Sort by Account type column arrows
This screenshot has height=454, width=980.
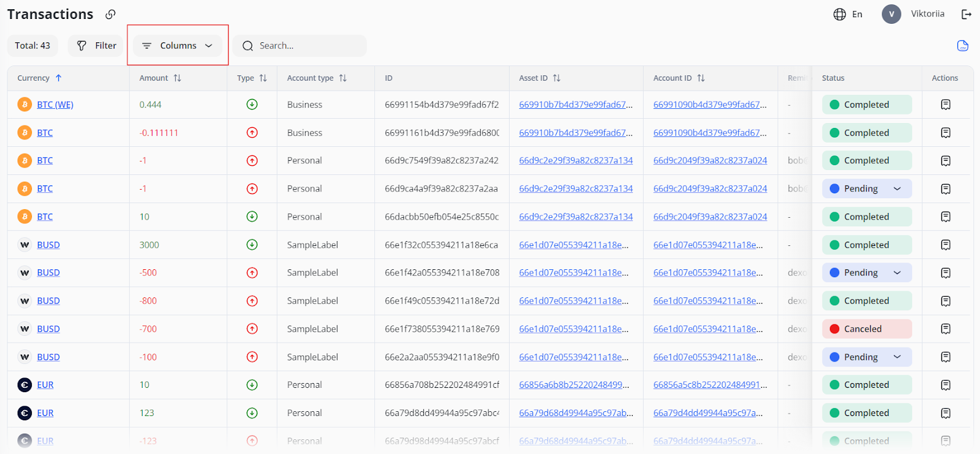coord(343,78)
